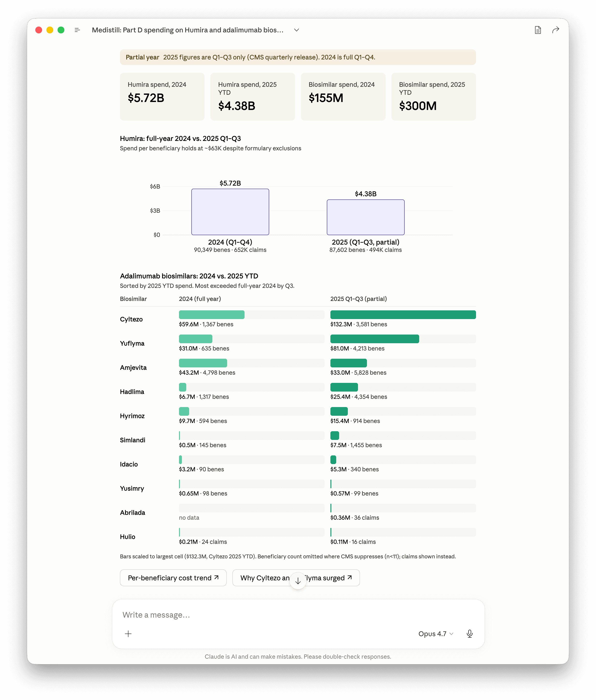
Task: Activate the microphone voice input icon
Action: (469, 634)
